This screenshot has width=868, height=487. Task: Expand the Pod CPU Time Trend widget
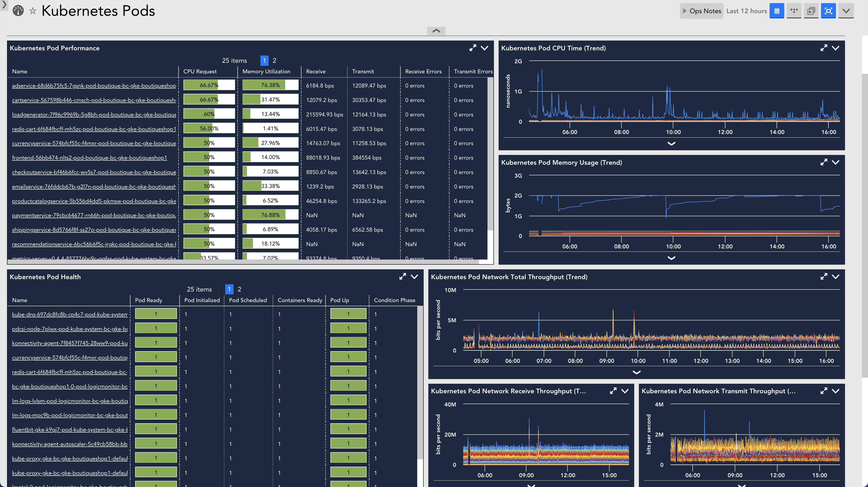coord(824,48)
